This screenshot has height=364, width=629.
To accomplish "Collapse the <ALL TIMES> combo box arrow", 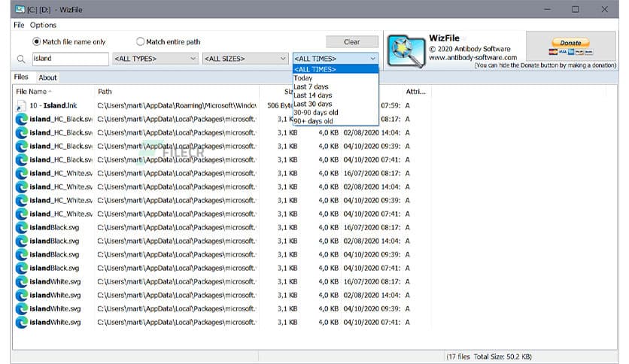I will click(x=372, y=59).
